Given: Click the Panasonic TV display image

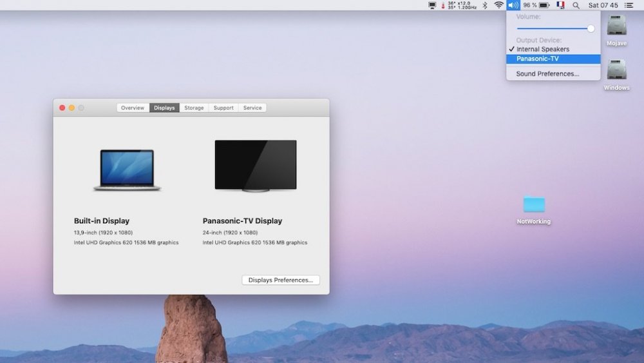Looking at the screenshot, I should click(x=256, y=166).
